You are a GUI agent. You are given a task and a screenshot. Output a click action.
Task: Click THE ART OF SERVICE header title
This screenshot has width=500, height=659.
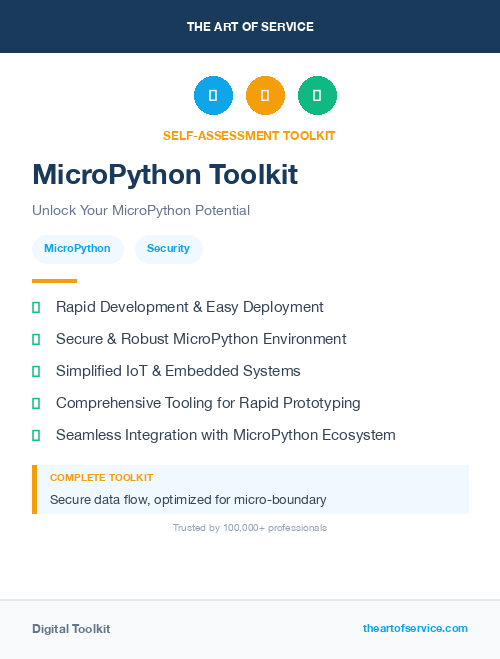point(250,27)
